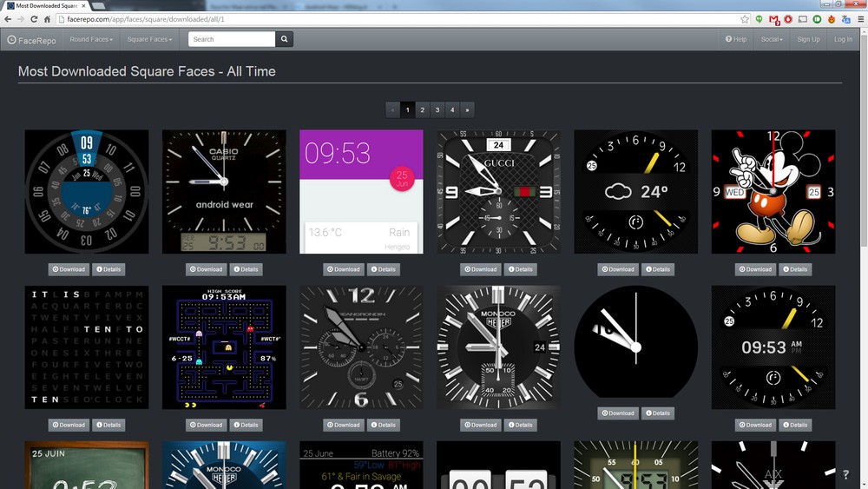868x489 pixels.
Task: Open Details for the Gucci watch face
Action: pyautogui.click(x=520, y=269)
